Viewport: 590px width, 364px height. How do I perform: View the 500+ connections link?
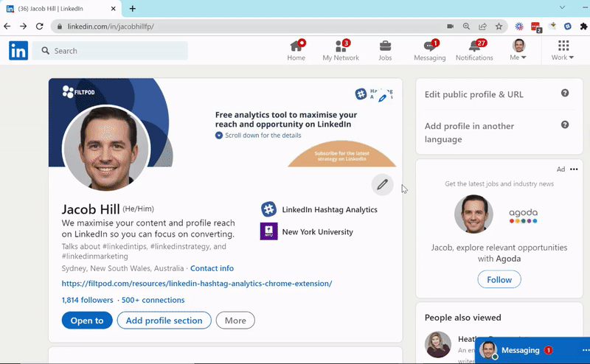coord(153,300)
